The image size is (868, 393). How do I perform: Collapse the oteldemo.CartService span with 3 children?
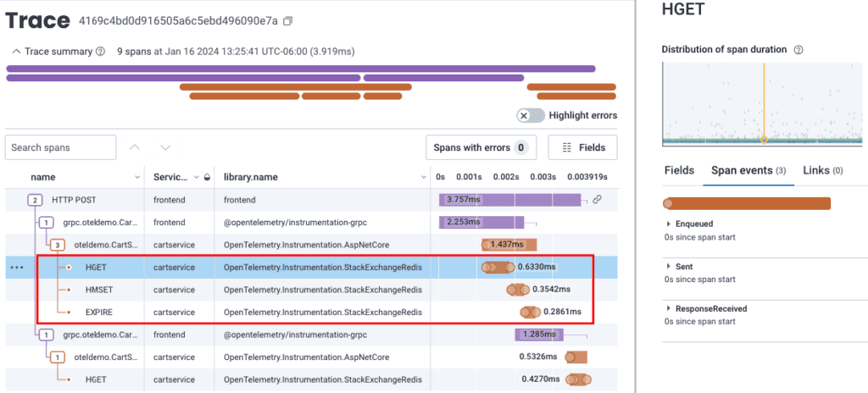[56, 244]
